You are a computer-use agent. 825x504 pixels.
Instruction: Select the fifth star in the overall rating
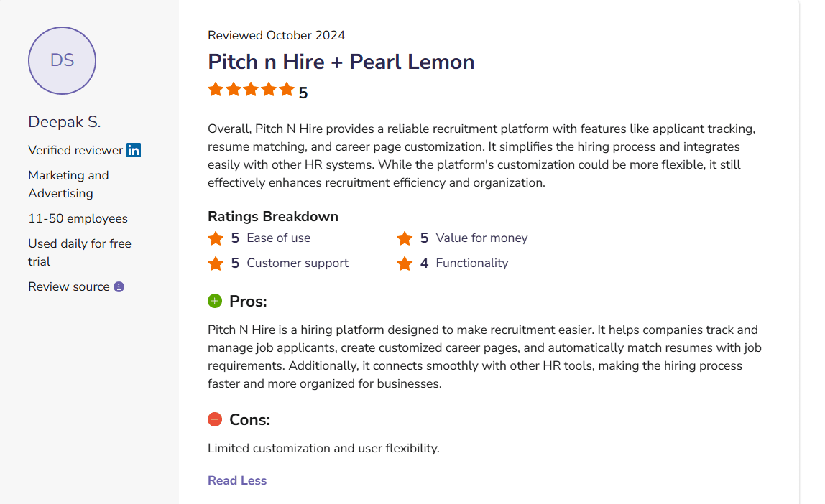coord(287,90)
